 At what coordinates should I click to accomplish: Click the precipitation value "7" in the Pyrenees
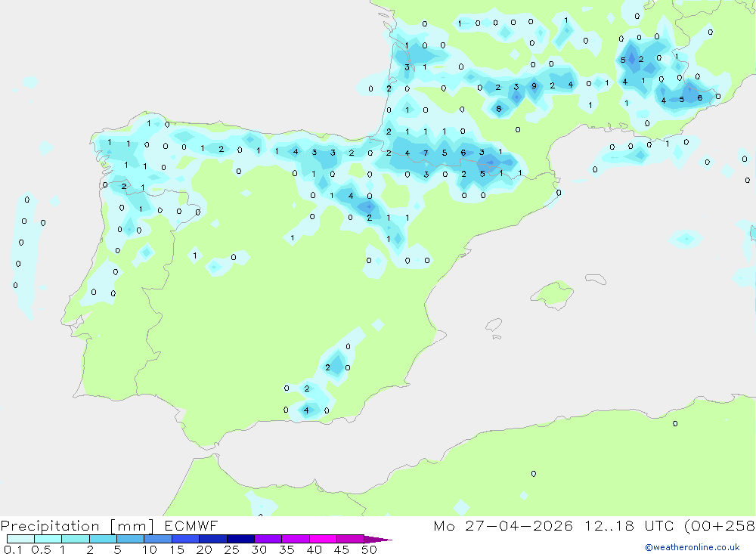point(426,153)
